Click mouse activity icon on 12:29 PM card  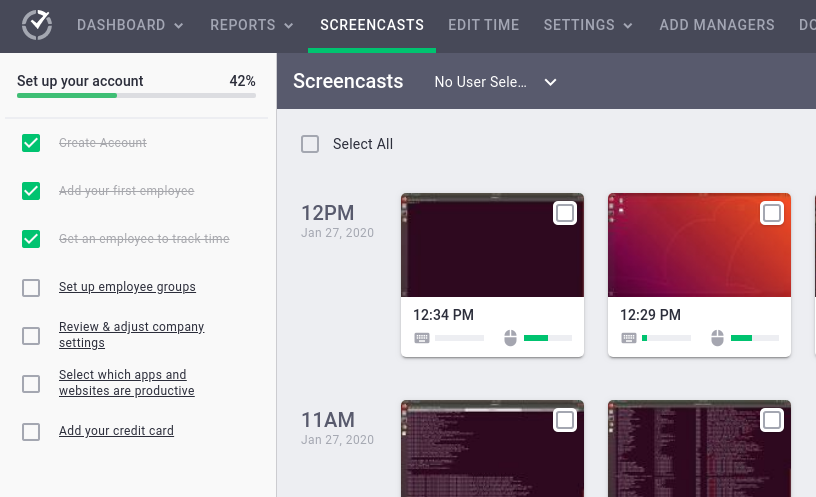pyautogui.click(x=717, y=338)
